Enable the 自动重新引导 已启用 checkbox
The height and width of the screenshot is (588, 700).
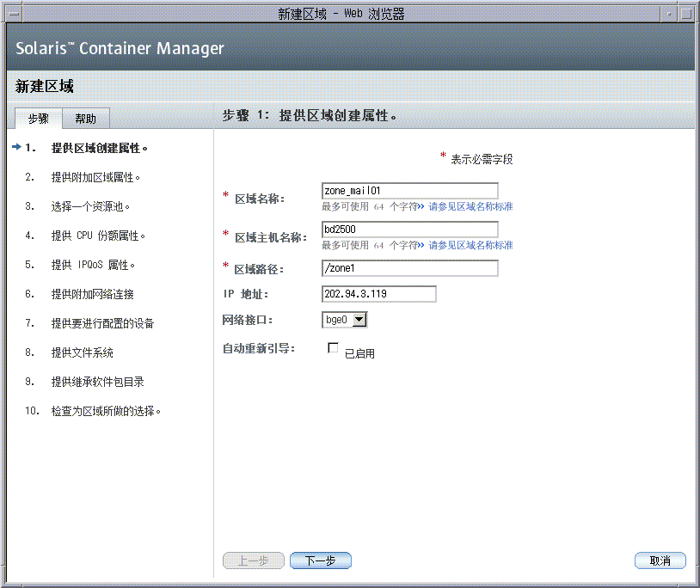coord(333,348)
